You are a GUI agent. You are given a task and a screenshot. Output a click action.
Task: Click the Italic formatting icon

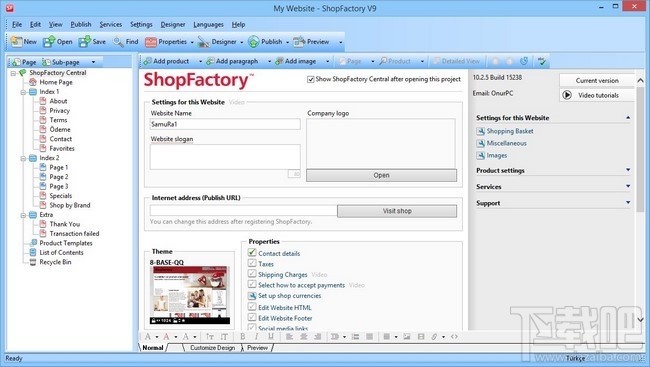[256, 336]
